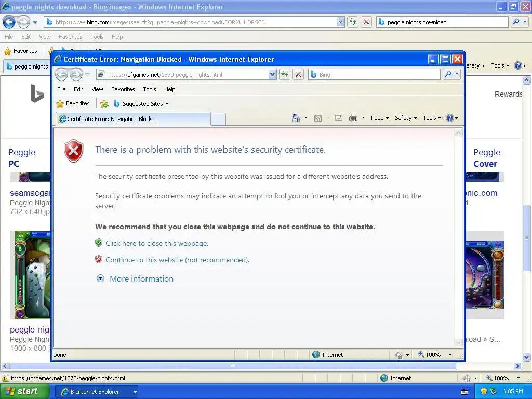Click the RSS Feeds icon in the command bar
This screenshot has width=532, height=399.
[x=318, y=118]
